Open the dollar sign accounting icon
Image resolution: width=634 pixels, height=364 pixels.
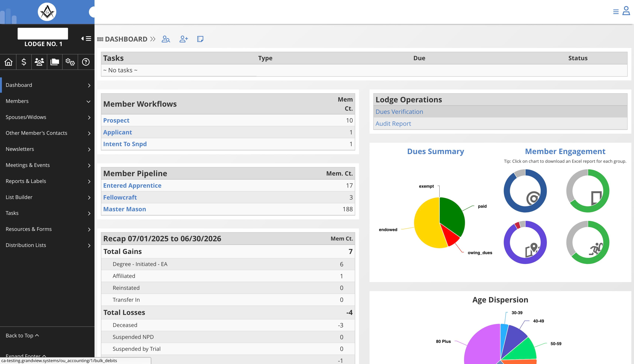(x=24, y=62)
